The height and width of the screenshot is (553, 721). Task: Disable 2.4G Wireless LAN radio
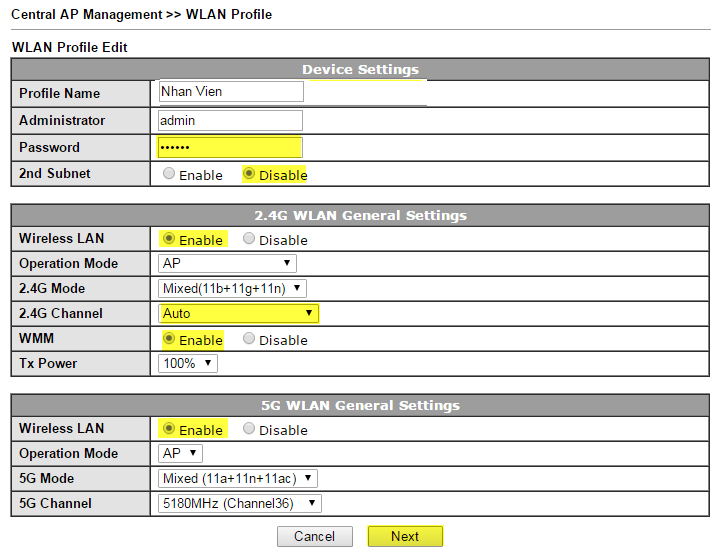pos(249,238)
